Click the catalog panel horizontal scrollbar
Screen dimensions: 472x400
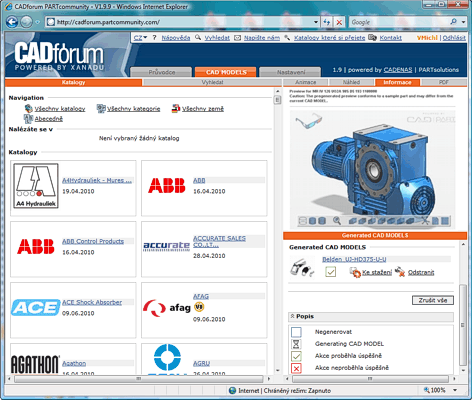click(138, 379)
